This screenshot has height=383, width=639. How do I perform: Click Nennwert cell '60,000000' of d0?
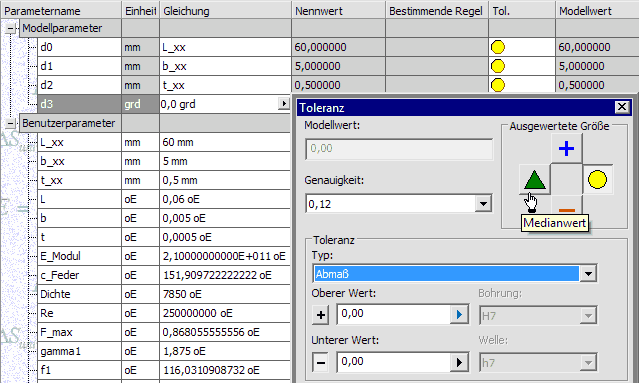click(338, 47)
